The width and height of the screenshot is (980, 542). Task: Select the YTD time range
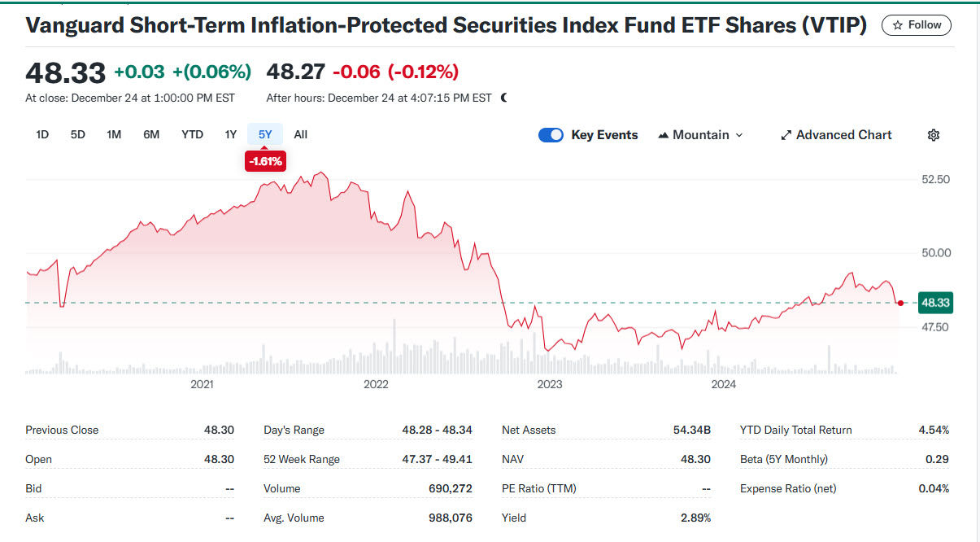pos(192,134)
